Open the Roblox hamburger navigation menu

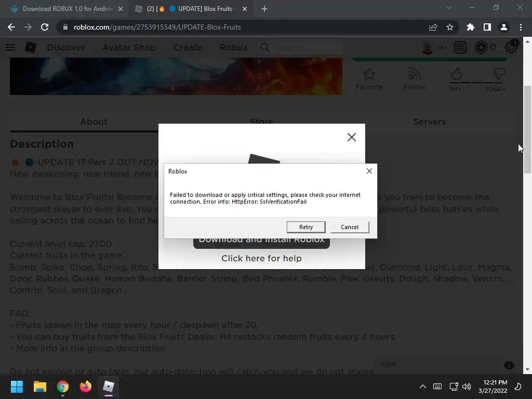tap(10, 47)
